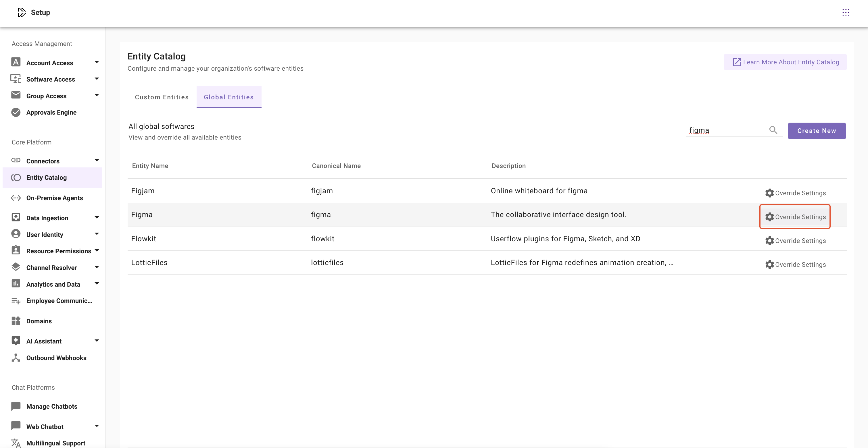Click the Approvals Engine checkmark icon
Viewport: 868px width, 448px height.
(x=16, y=112)
